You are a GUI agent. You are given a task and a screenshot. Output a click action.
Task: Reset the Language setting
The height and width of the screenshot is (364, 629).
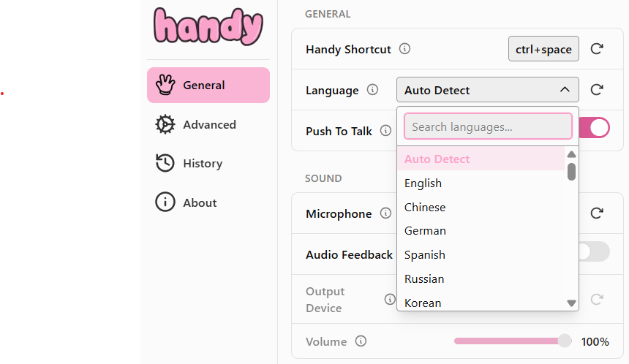[x=597, y=90]
